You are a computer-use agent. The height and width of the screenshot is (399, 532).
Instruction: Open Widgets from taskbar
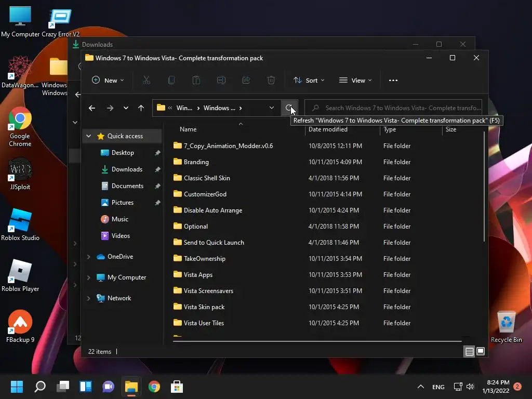click(x=86, y=387)
